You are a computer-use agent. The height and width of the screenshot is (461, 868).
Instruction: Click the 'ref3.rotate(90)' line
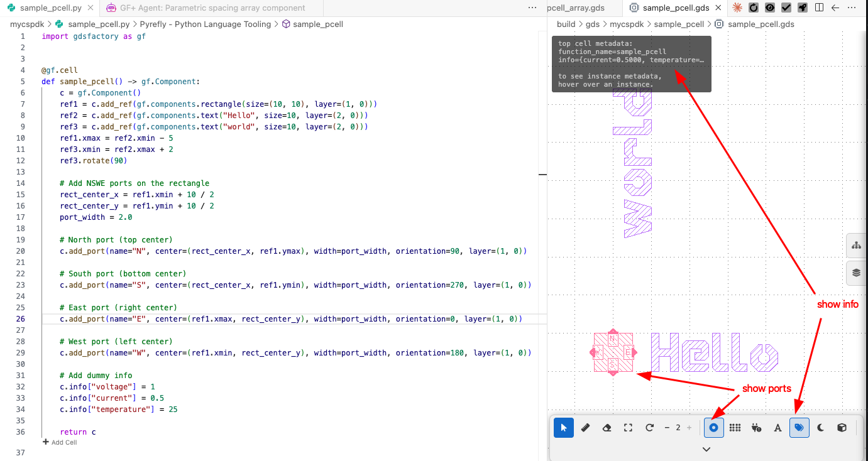pyautogui.click(x=94, y=161)
